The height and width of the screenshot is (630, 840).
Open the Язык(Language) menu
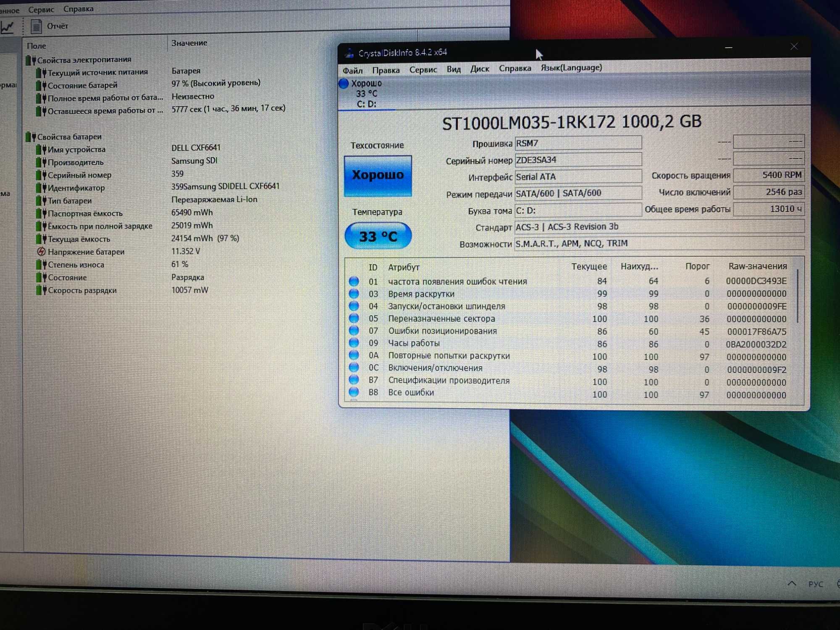tap(571, 68)
